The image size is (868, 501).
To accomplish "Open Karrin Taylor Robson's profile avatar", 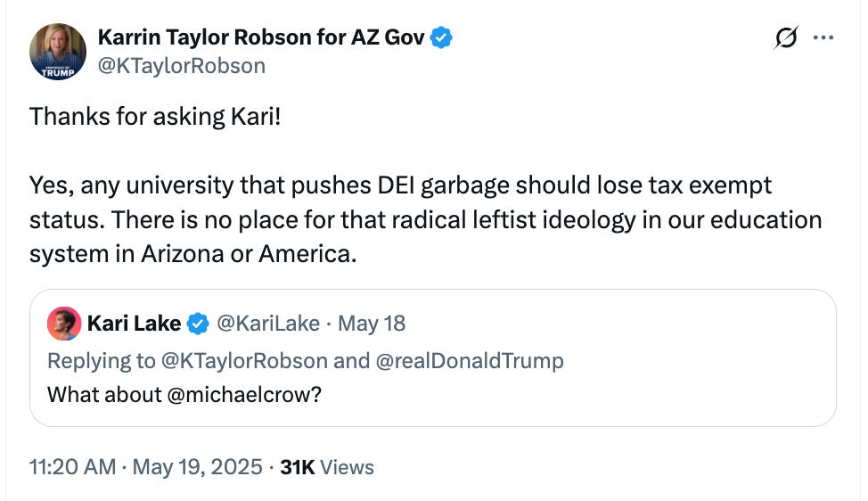I will 58,52.
